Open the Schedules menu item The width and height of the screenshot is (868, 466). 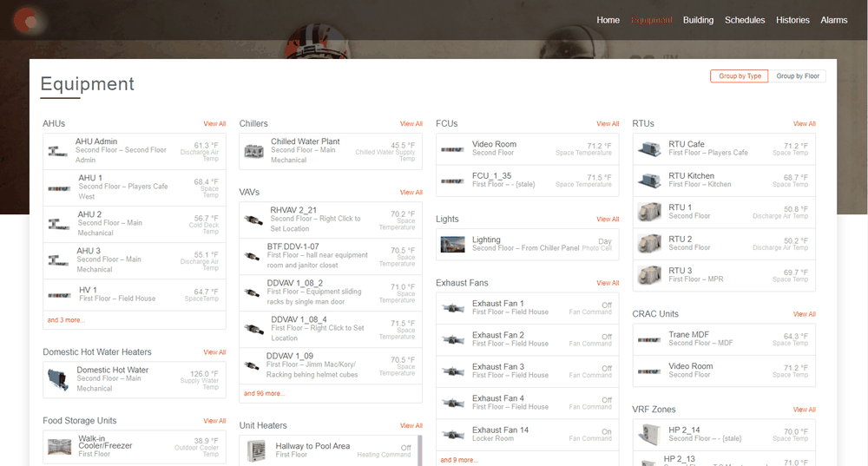pos(745,20)
